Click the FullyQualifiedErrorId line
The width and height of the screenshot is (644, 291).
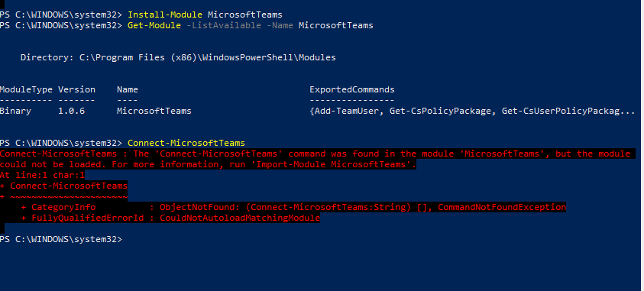(170, 218)
